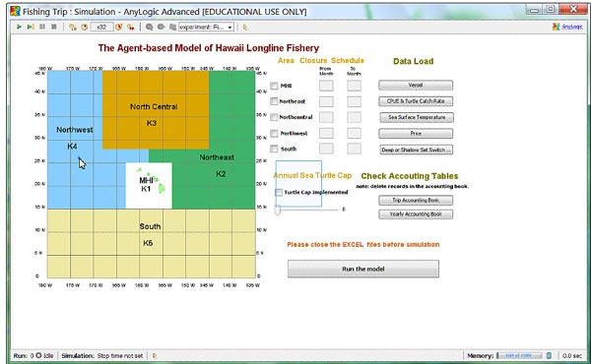Open the Yearly Accounting Book

coord(416,214)
